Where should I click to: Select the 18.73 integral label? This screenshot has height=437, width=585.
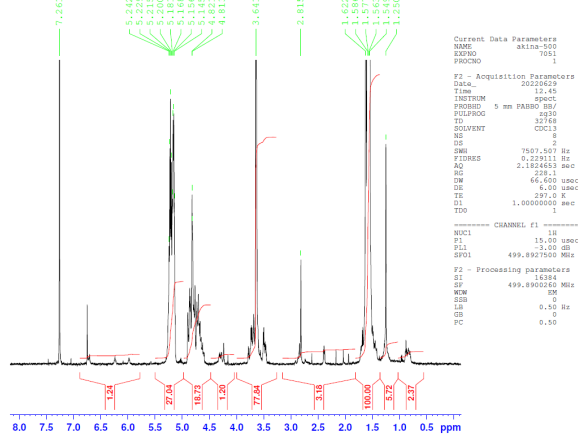(x=198, y=395)
